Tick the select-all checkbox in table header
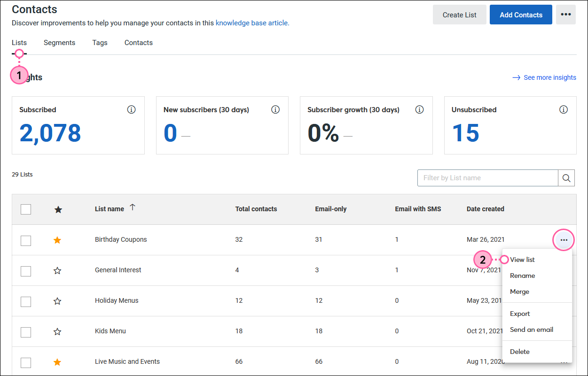 coord(26,209)
